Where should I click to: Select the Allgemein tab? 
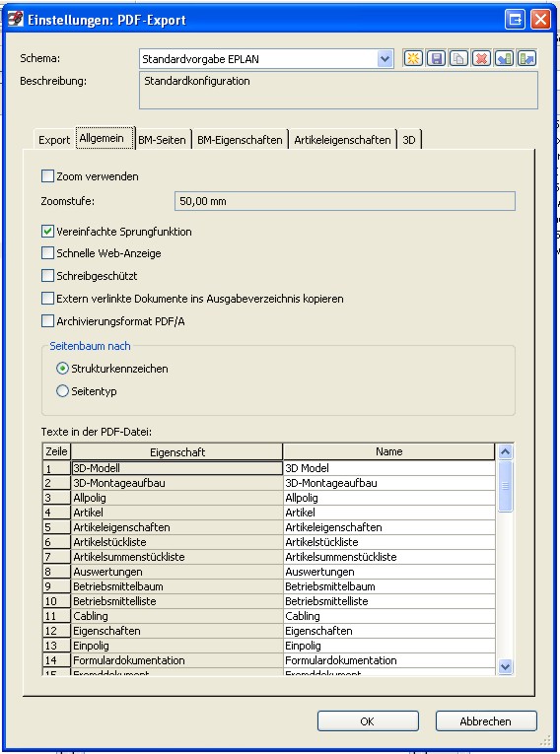point(105,139)
